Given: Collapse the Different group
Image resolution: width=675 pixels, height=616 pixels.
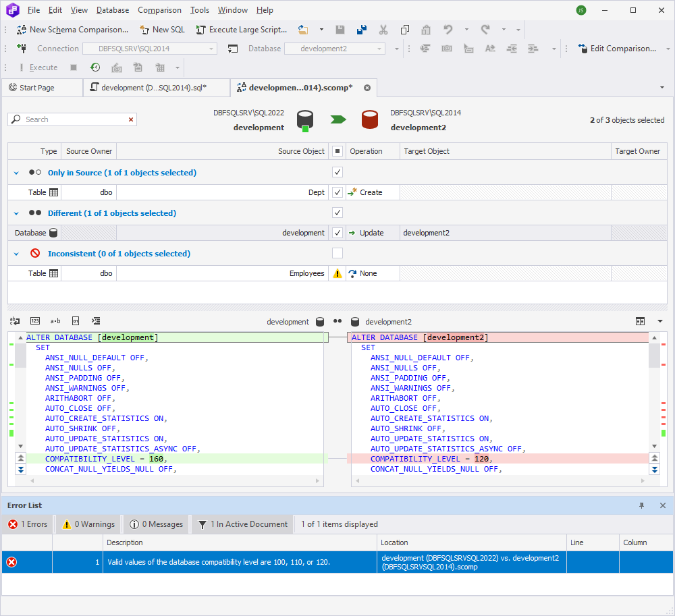Looking at the screenshot, I should 16,213.
